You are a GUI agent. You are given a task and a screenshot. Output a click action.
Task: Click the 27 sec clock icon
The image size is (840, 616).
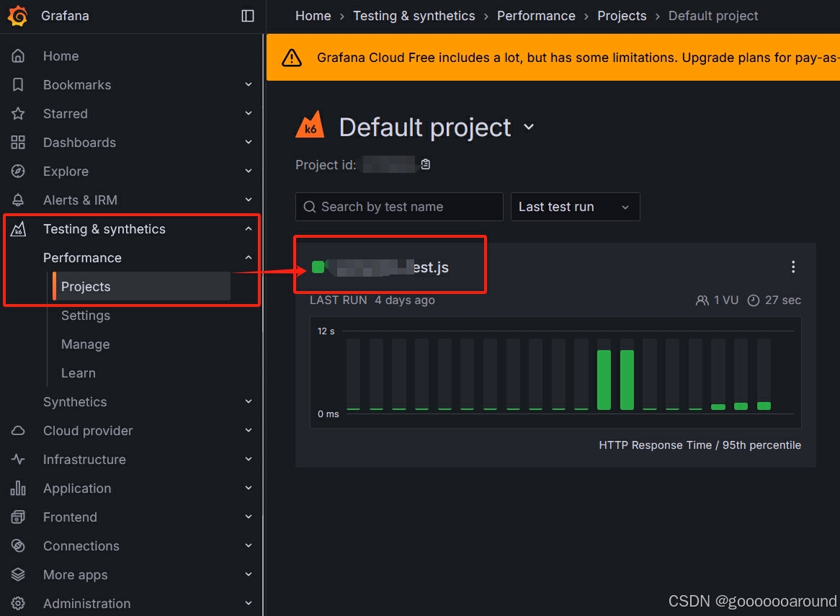[x=754, y=300]
